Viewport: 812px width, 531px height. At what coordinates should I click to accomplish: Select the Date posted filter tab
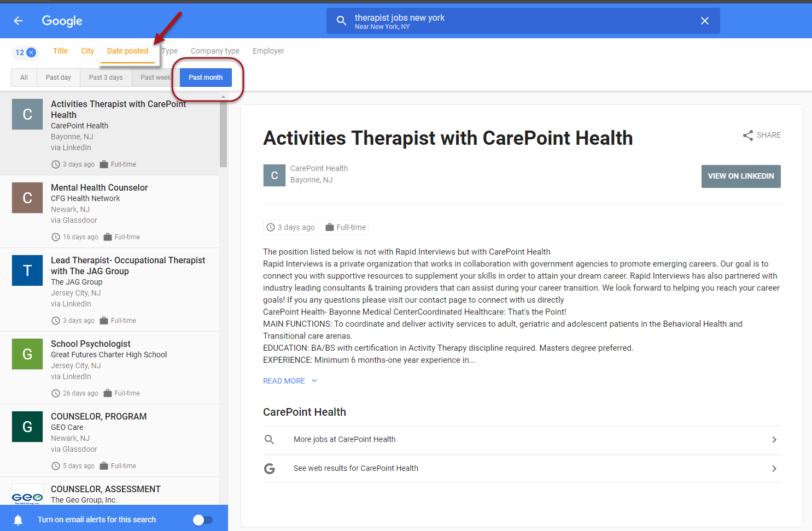click(127, 51)
